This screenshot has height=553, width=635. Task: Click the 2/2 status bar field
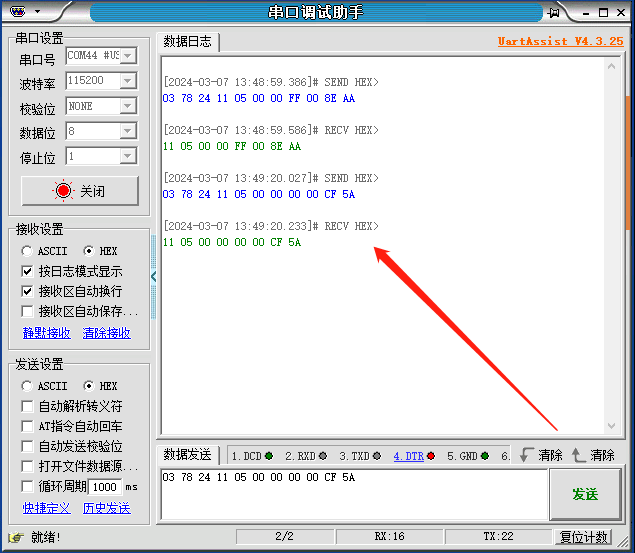[284, 537]
